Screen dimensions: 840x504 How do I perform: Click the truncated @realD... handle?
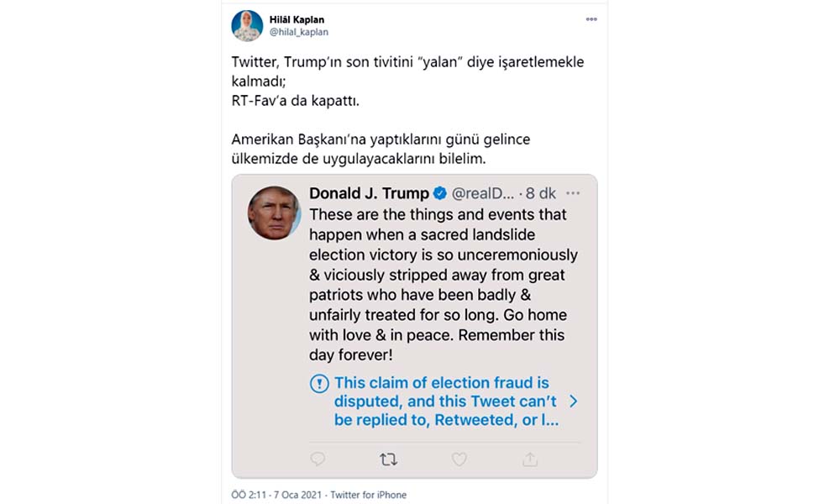483,193
